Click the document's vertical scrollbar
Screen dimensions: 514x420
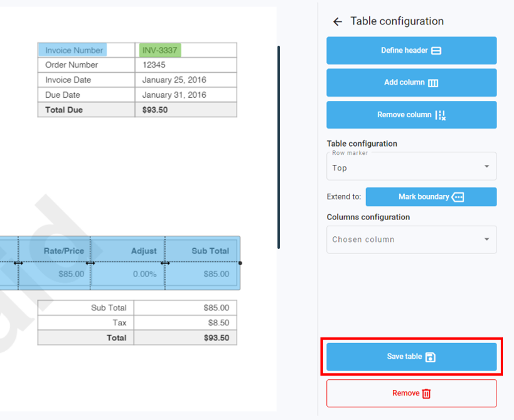pos(279,147)
